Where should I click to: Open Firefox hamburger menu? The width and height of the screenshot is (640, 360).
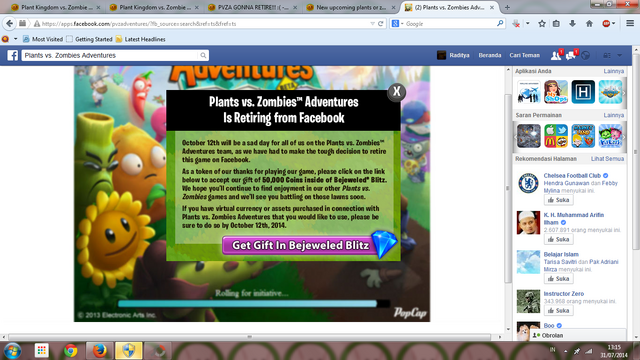(x=630, y=24)
